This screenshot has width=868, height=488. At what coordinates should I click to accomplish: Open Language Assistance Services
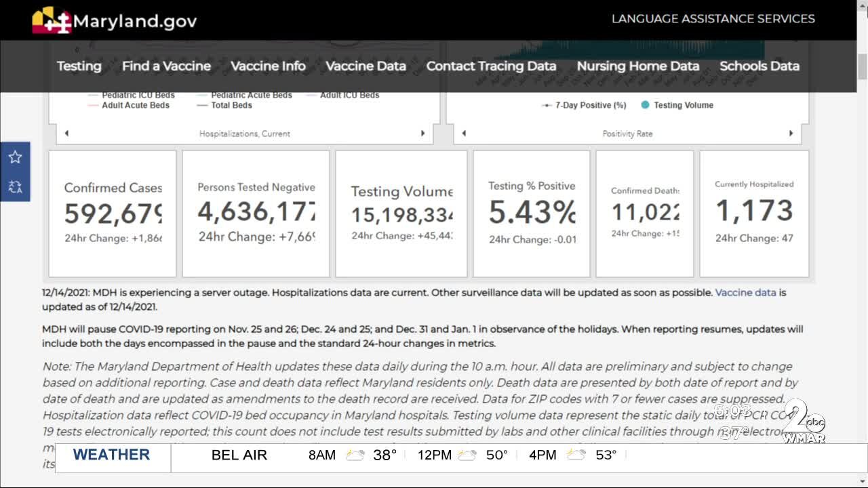(x=713, y=19)
